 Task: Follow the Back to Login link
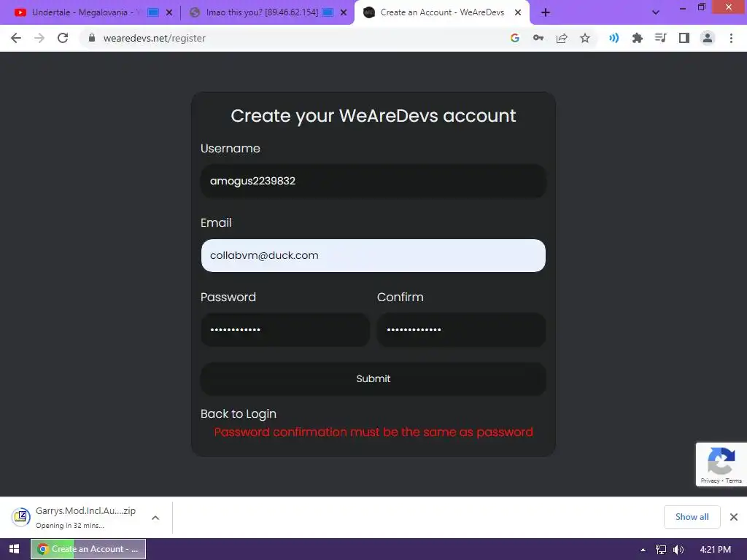[239, 414]
